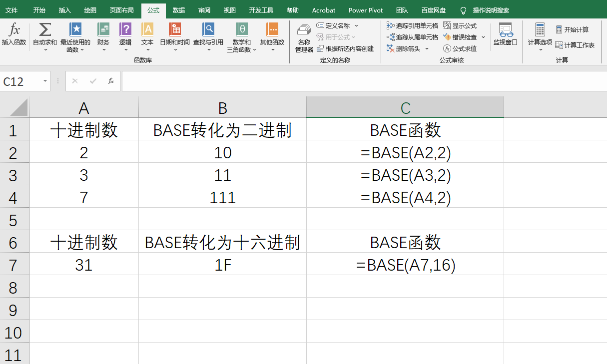607x364 pixels.
Task: Click 开始计算 button
Action: click(573, 29)
